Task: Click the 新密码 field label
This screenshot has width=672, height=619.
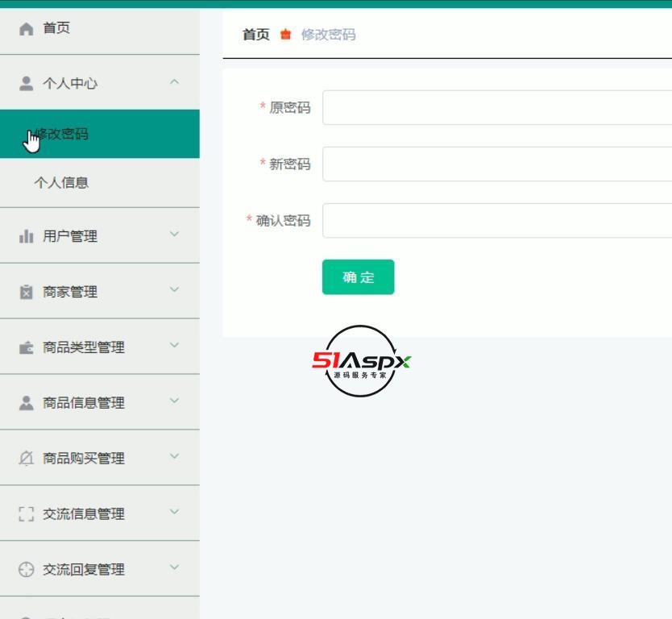Action: point(290,164)
